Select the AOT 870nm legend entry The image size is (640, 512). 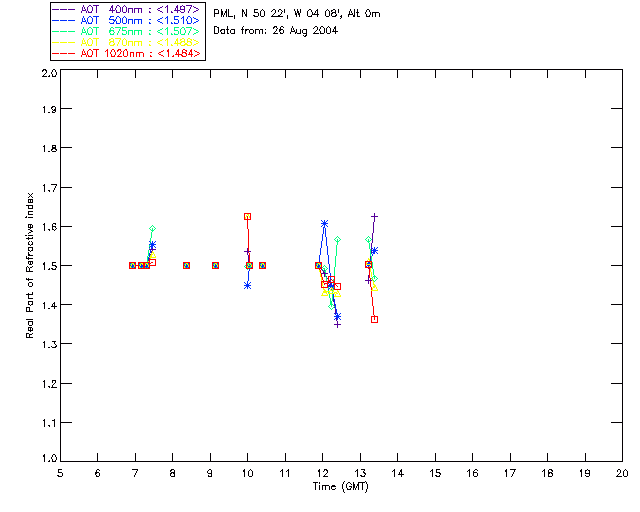coord(126,42)
